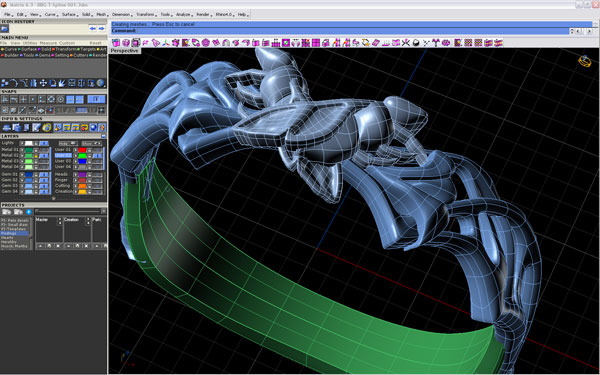
Task: Click the Icon History back arrow
Action: point(93,29)
